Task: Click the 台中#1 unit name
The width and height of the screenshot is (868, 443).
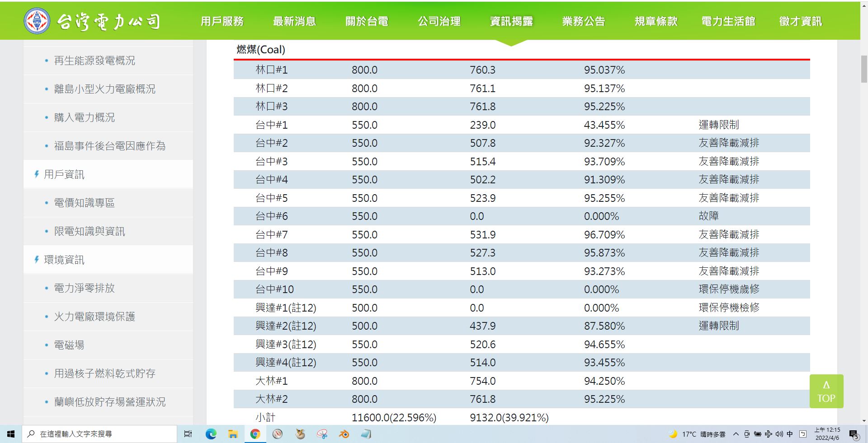Action: point(272,125)
